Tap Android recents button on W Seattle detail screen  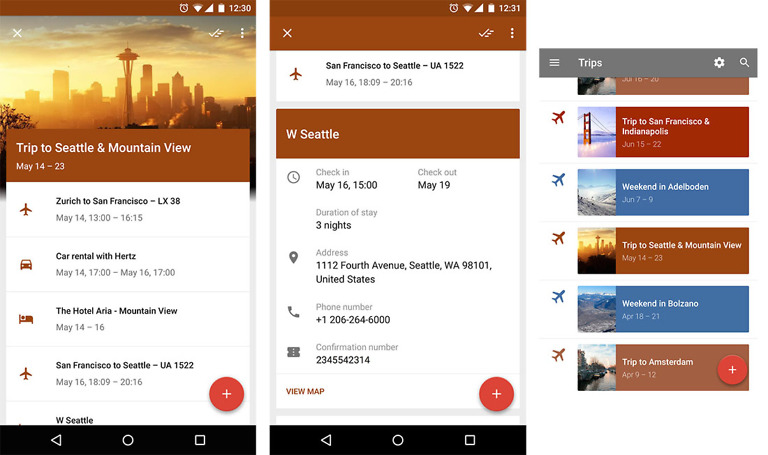click(470, 440)
